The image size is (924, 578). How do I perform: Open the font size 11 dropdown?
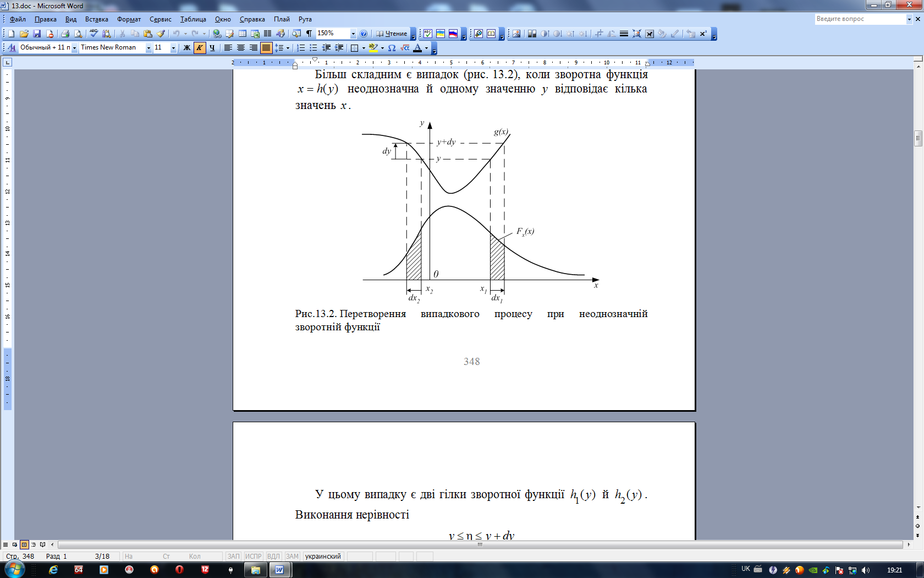(x=173, y=48)
